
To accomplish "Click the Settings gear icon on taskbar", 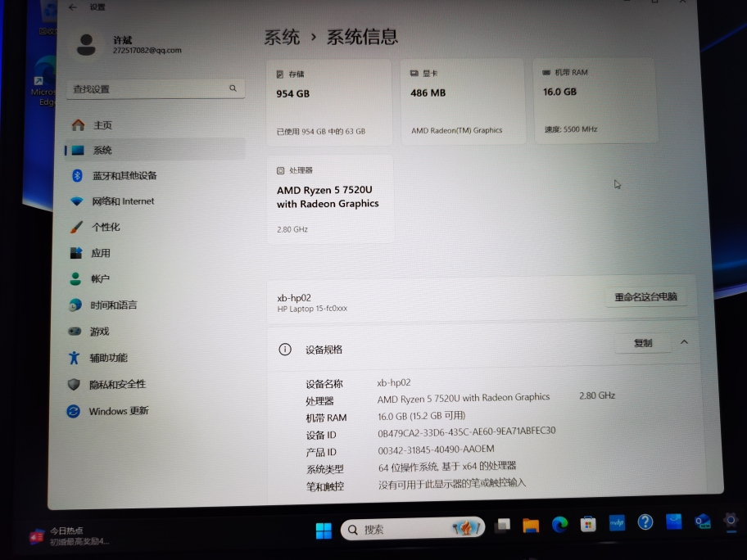I will click(731, 520).
